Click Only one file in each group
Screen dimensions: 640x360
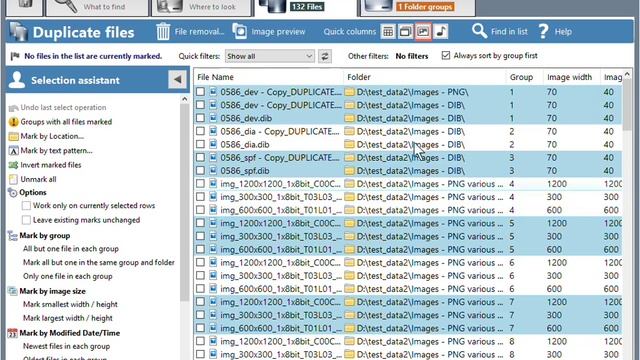[x=67, y=276]
